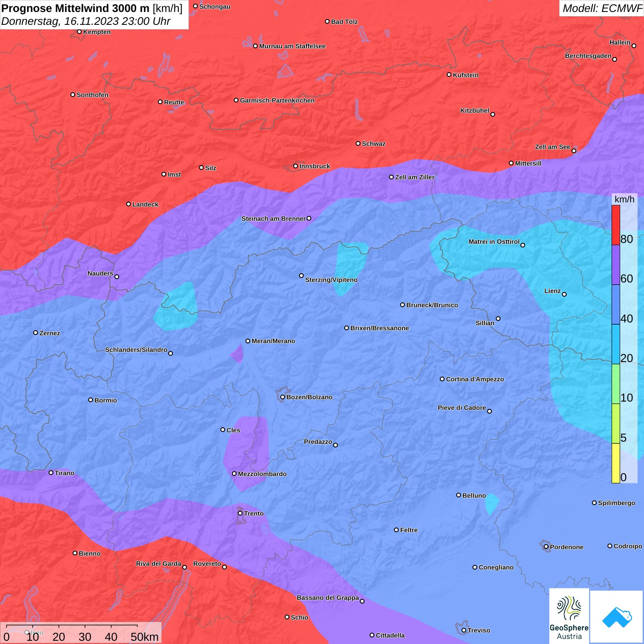This screenshot has width=644, height=644.
Task: Select the purple 60–80 km/h legend swatch
Action: coord(615,265)
